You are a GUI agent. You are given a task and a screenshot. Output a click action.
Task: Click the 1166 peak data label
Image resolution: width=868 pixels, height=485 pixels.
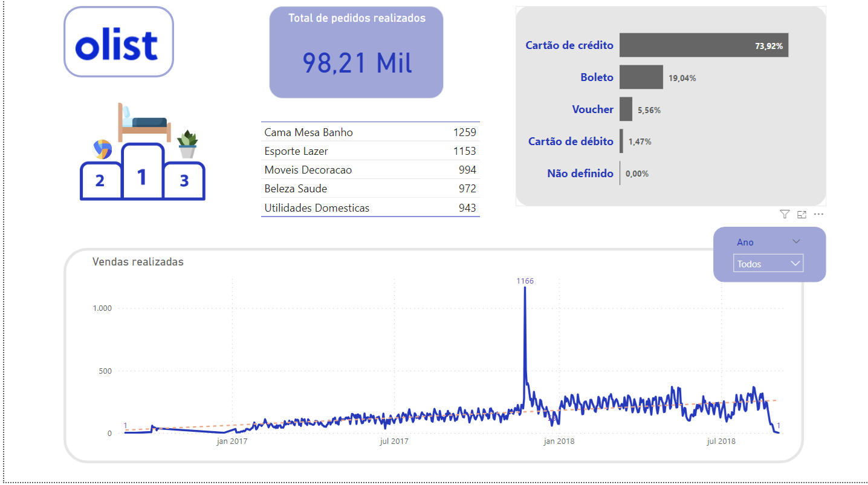(525, 281)
